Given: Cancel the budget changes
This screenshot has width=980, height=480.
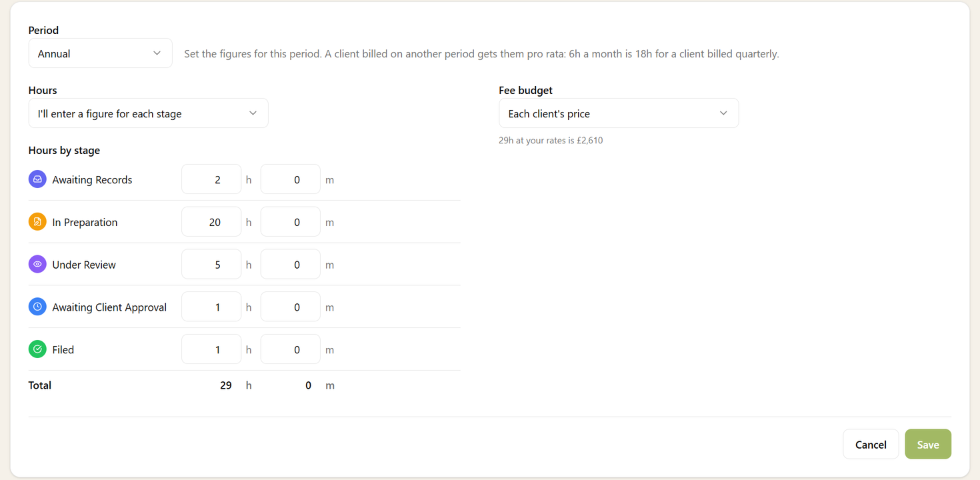Looking at the screenshot, I should tap(871, 444).
